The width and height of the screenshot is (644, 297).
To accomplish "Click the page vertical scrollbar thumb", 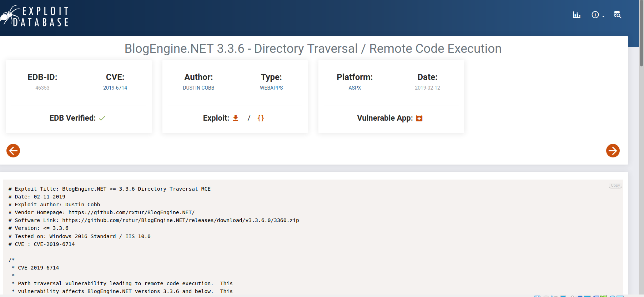I will (642, 33).
